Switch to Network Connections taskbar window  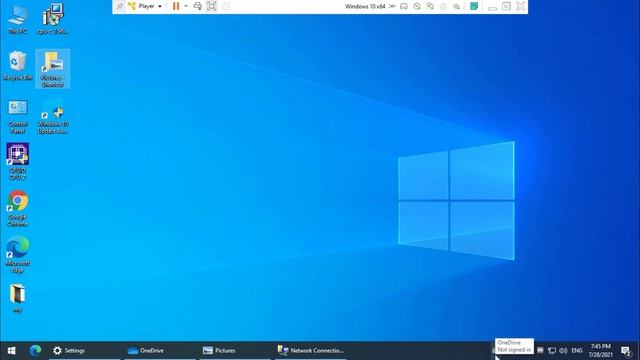coord(311,350)
